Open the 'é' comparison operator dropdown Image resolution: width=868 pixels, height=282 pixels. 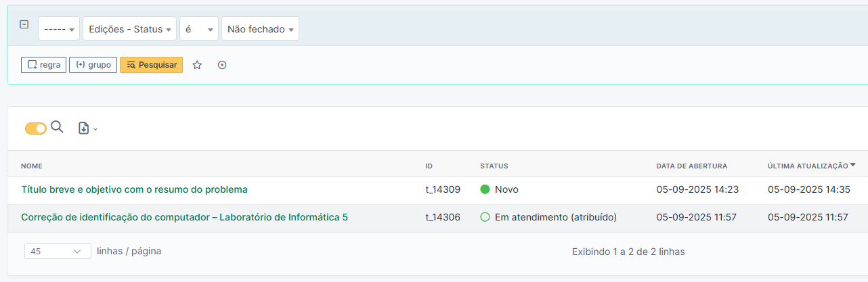(198, 29)
